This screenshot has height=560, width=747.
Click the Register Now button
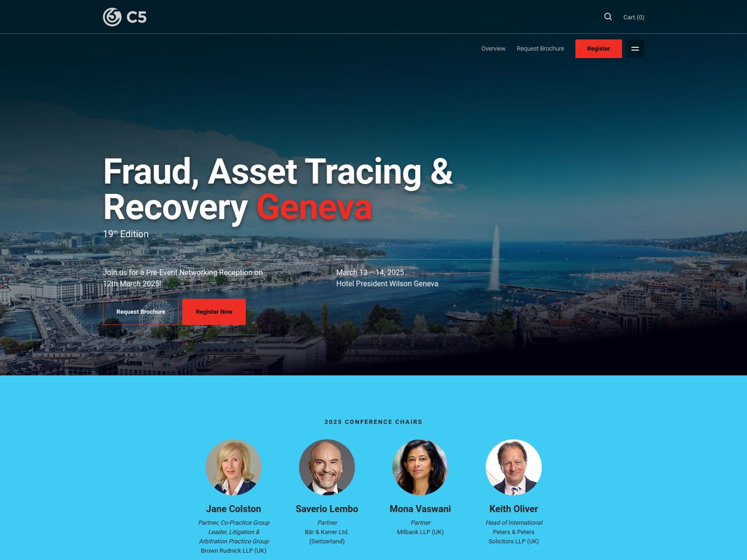[214, 311]
